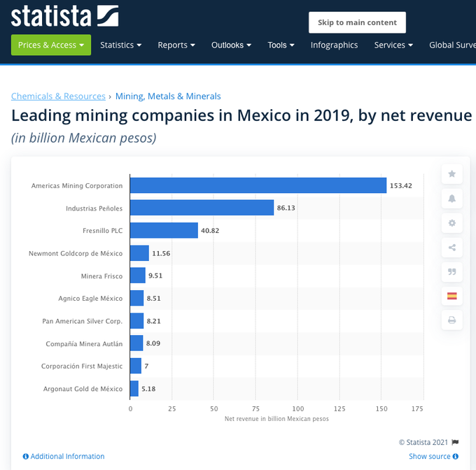Click the flag report icon near Statista 2021

point(455,443)
